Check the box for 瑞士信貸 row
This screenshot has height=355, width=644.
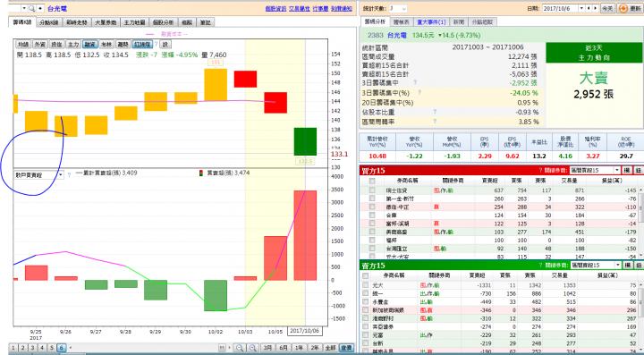coord(372,190)
